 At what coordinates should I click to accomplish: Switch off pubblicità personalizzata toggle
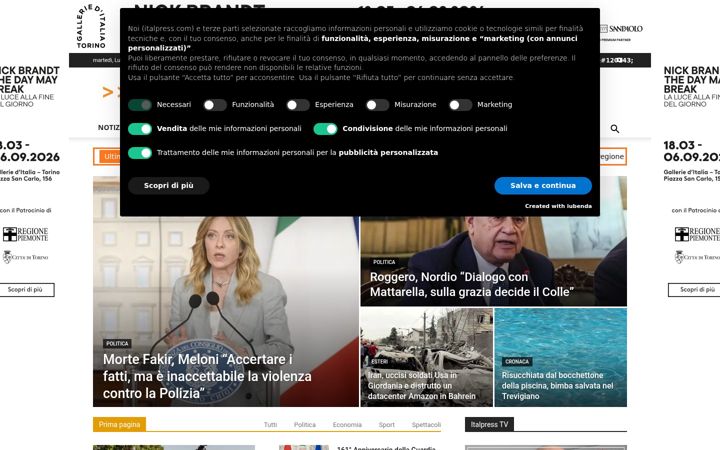click(x=140, y=153)
